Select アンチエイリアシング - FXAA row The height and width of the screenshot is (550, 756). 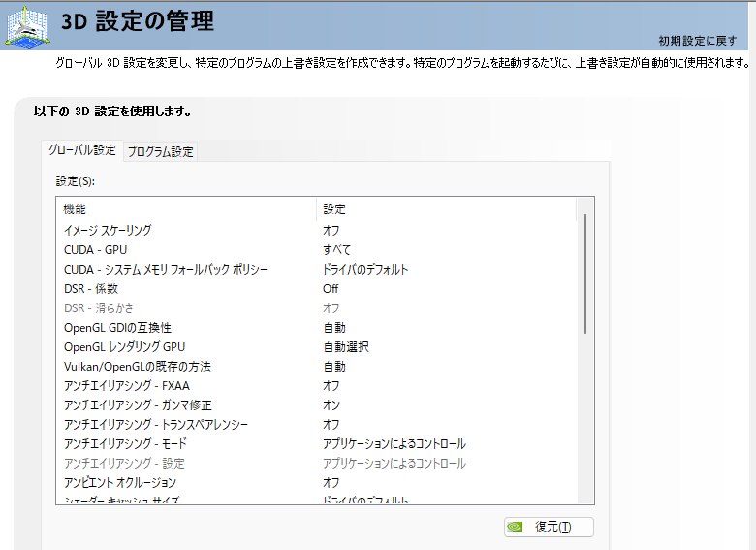316,385
